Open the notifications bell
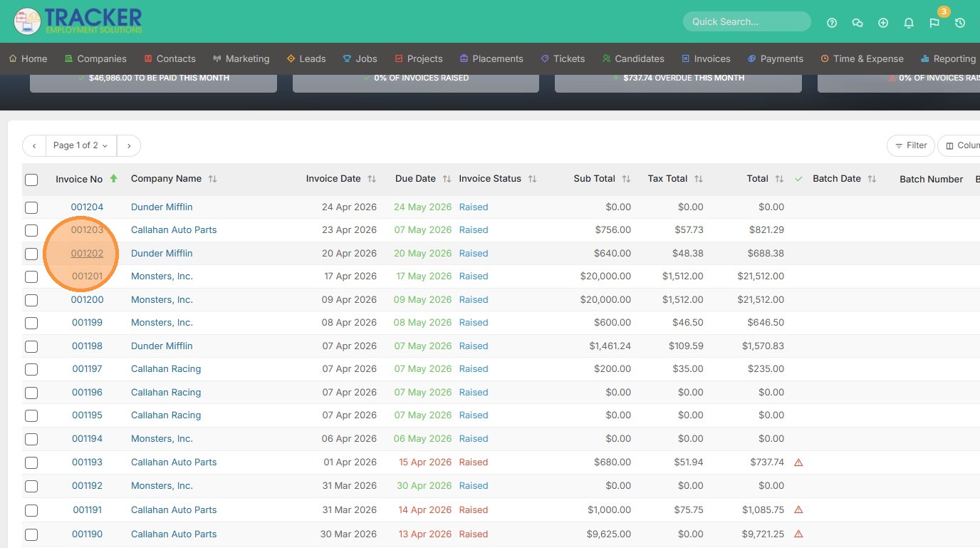 tap(909, 23)
